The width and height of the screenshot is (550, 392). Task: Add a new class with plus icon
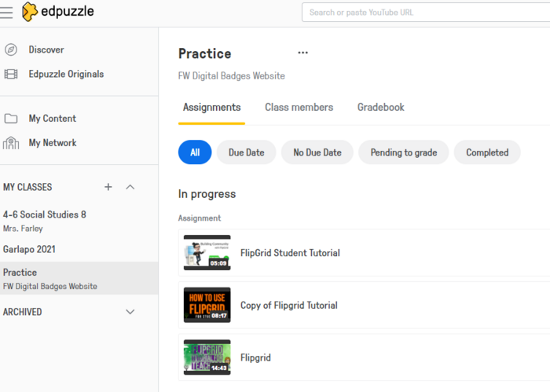(x=108, y=187)
